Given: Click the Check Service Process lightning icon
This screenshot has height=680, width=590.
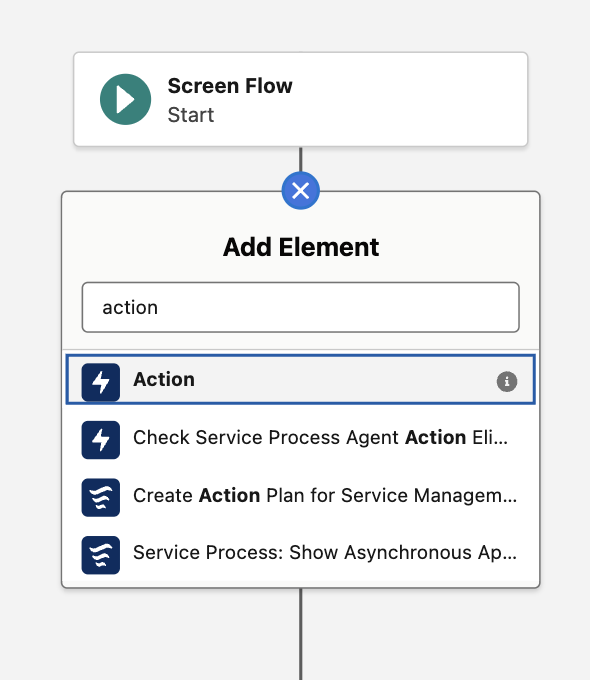Looking at the screenshot, I should tap(101, 440).
